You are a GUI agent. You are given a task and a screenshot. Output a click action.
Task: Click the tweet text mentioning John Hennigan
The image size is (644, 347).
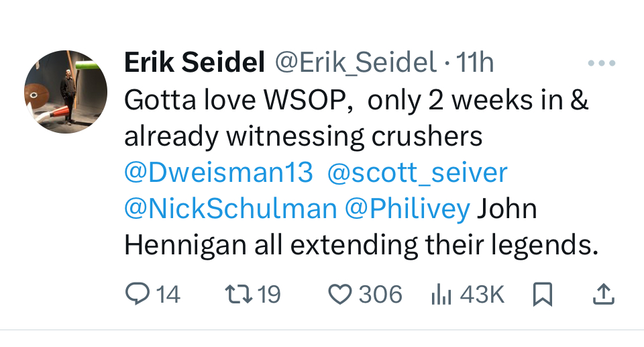(360, 246)
